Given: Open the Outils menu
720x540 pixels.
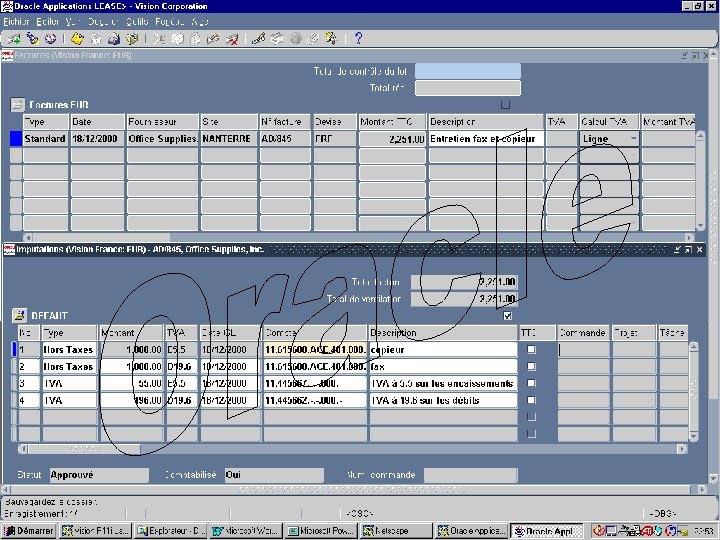Looking at the screenshot, I should (x=137, y=22).
